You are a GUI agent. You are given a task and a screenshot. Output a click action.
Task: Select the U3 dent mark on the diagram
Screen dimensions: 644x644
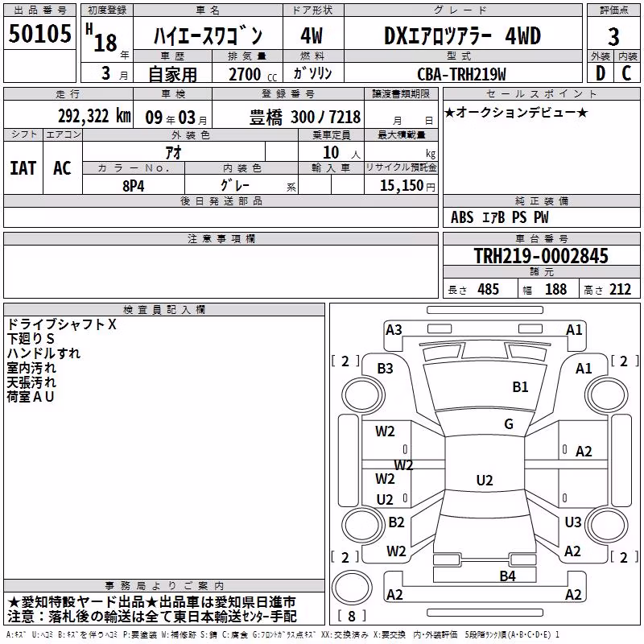(x=573, y=522)
